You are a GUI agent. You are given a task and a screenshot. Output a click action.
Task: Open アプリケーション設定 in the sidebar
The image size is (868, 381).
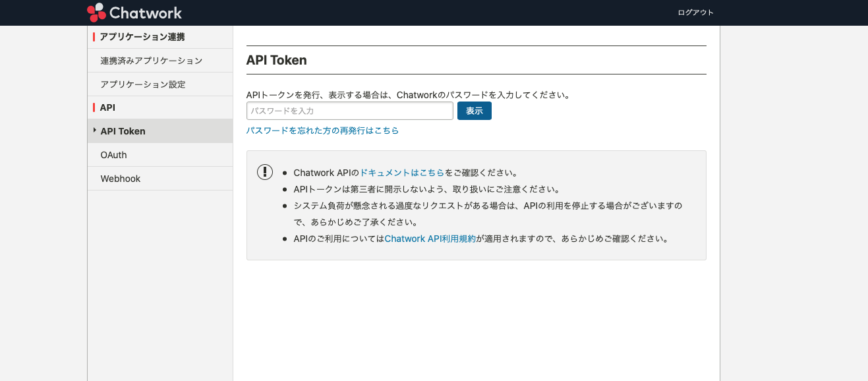pos(160,84)
